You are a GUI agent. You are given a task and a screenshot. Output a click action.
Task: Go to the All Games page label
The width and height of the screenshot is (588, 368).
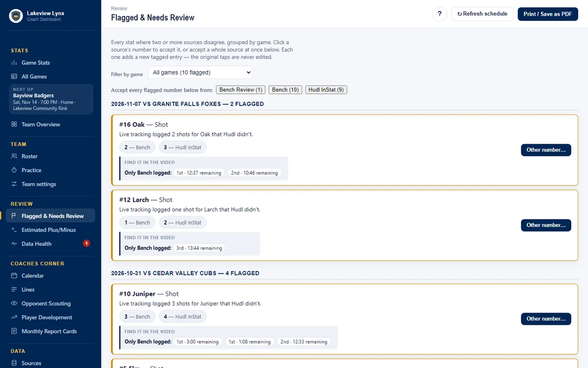34,77
